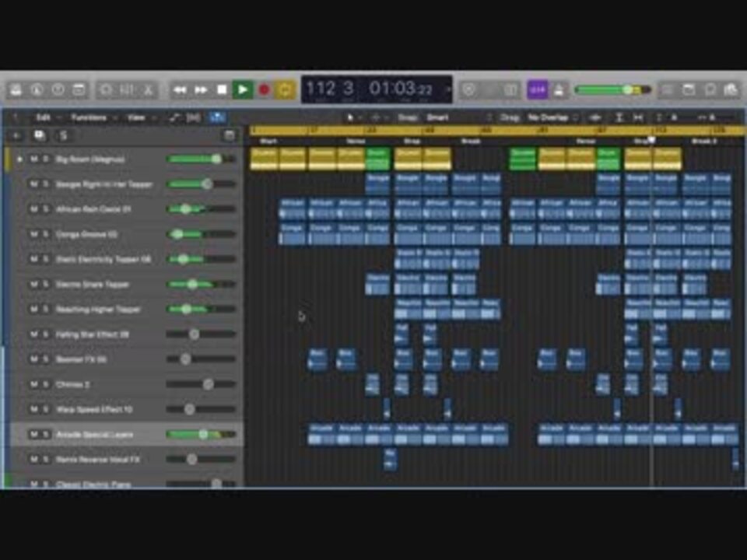The height and width of the screenshot is (560, 747).
Task: Toggle Show Flex icon
Action: [194, 117]
